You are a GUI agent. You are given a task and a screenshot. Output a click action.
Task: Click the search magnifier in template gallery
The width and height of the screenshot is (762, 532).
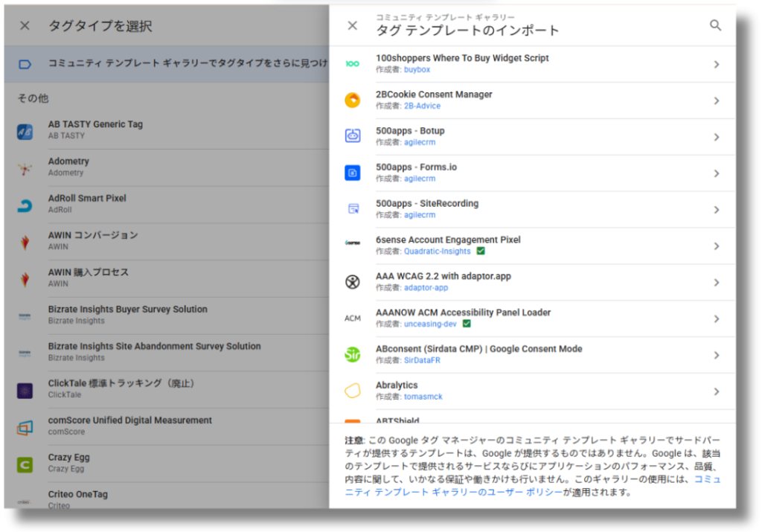[715, 25]
